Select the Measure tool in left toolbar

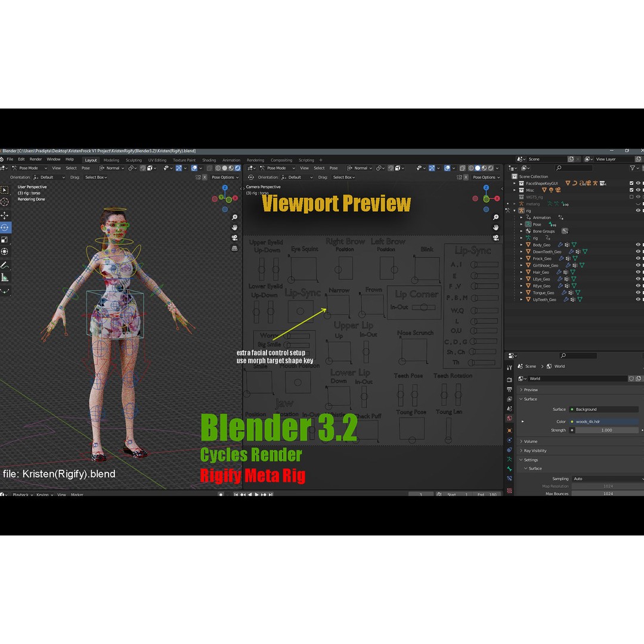pyautogui.click(x=5, y=278)
